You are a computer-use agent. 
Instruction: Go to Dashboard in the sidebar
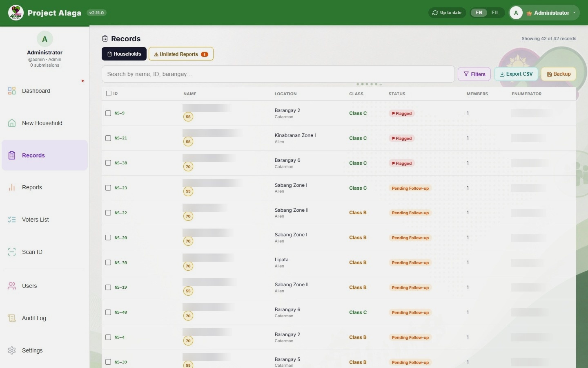45,91
